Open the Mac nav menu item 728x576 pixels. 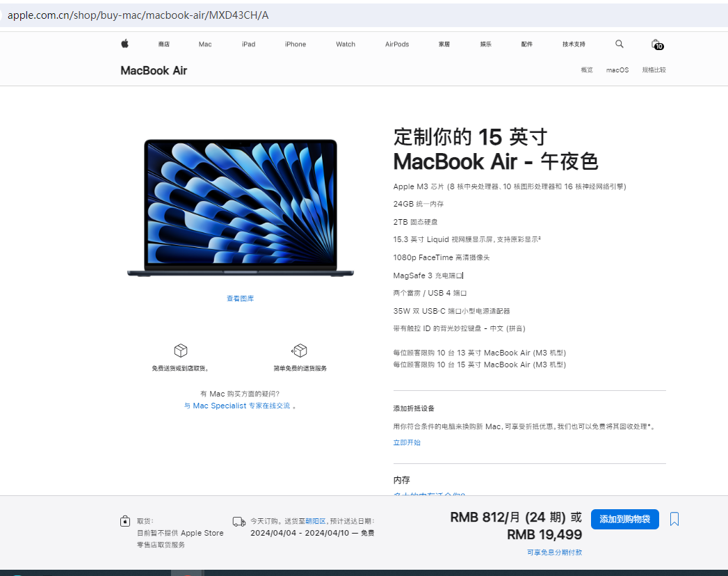205,44
